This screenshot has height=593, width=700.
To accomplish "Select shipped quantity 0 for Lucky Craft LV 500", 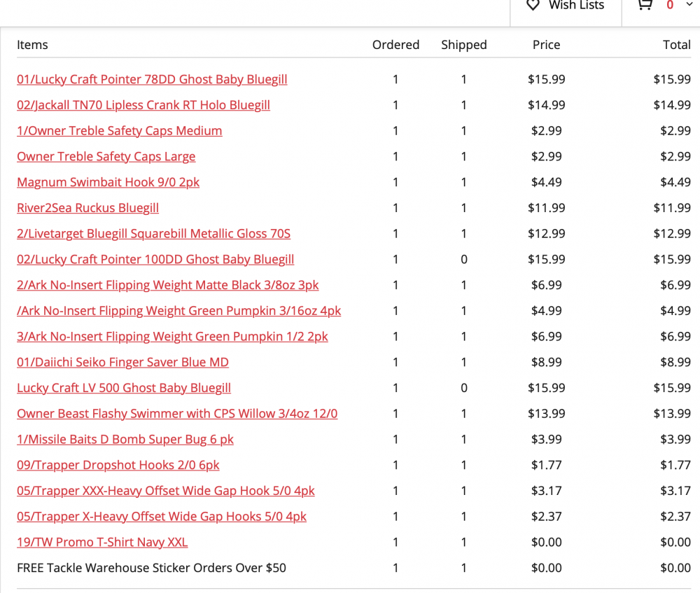I will (464, 388).
